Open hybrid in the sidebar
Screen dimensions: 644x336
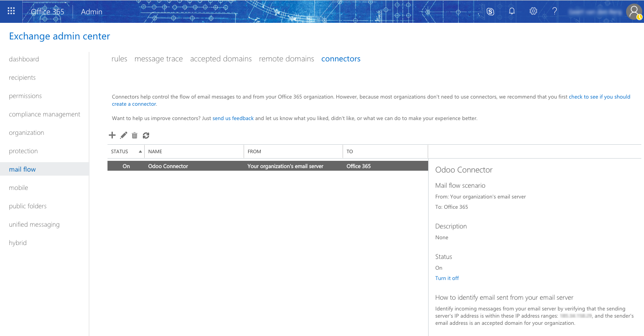(18, 243)
